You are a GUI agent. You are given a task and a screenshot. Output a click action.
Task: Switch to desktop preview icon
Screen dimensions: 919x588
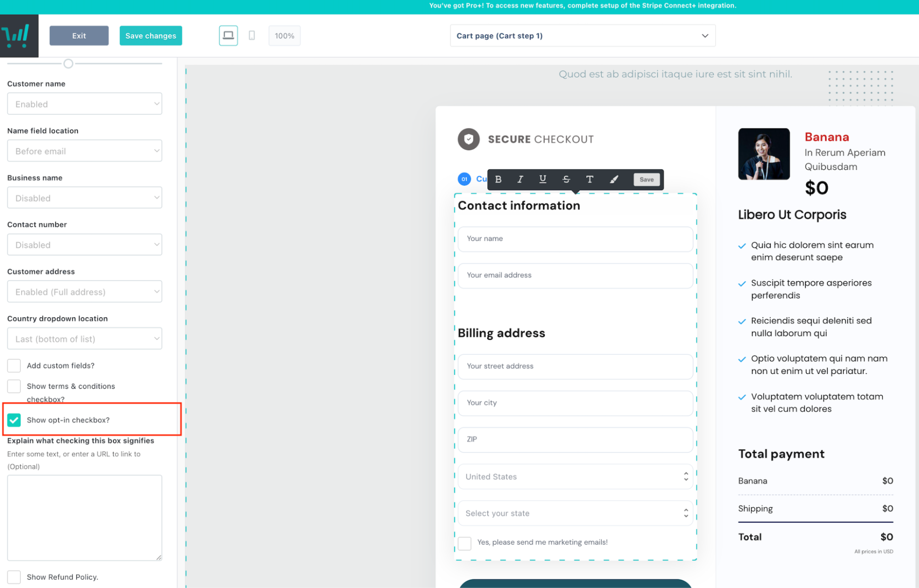pyautogui.click(x=228, y=35)
